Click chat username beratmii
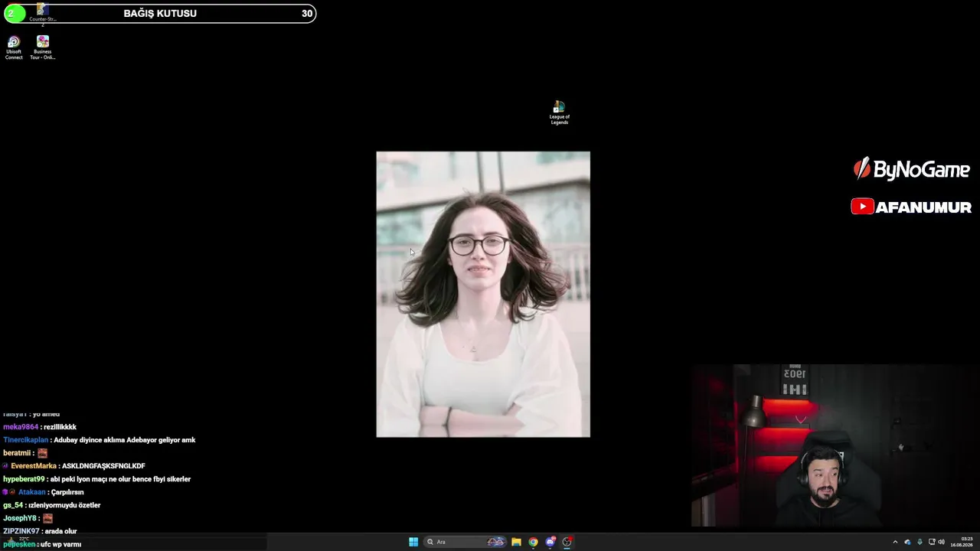This screenshot has width=980, height=551. pos(18,453)
